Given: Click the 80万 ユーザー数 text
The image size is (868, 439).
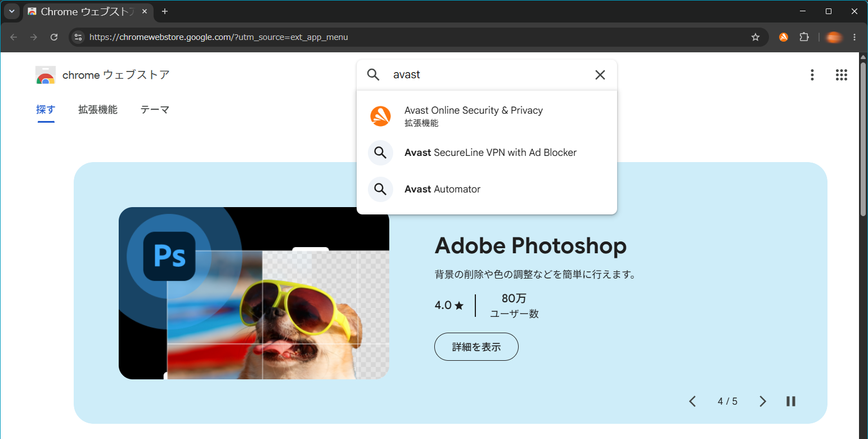Looking at the screenshot, I should pyautogui.click(x=514, y=306).
